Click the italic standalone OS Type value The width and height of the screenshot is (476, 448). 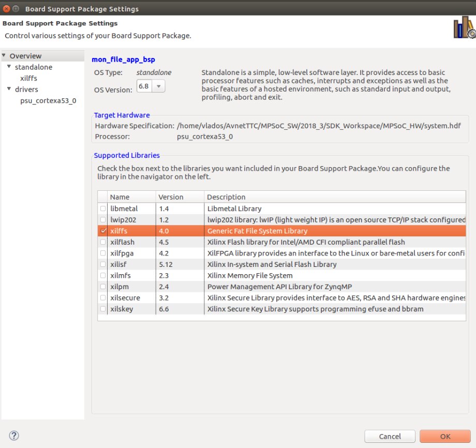click(154, 72)
